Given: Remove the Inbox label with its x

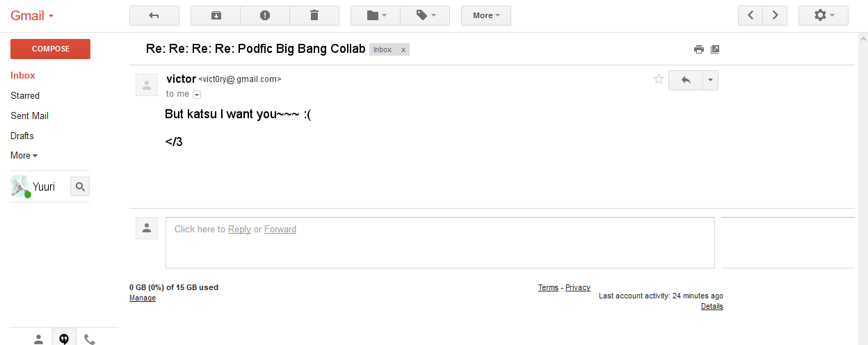Looking at the screenshot, I should point(403,50).
